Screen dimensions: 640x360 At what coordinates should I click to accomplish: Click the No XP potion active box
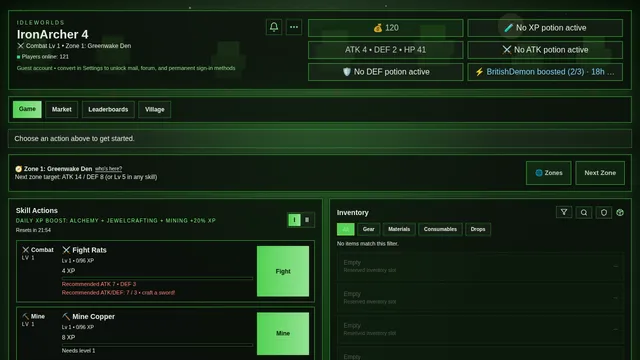545,28
